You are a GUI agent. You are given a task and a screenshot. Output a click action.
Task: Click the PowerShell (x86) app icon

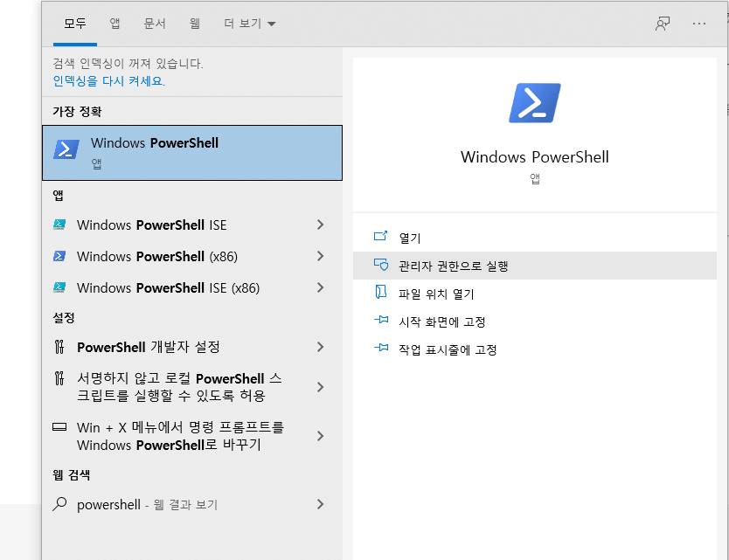pyautogui.click(x=59, y=256)
